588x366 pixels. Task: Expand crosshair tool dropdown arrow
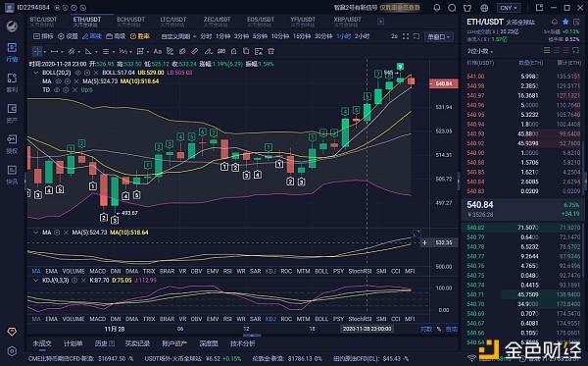click(45, 51)
